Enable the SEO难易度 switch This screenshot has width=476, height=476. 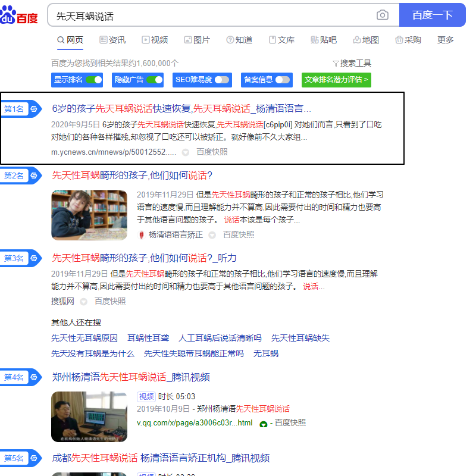(x=222, y=80)
